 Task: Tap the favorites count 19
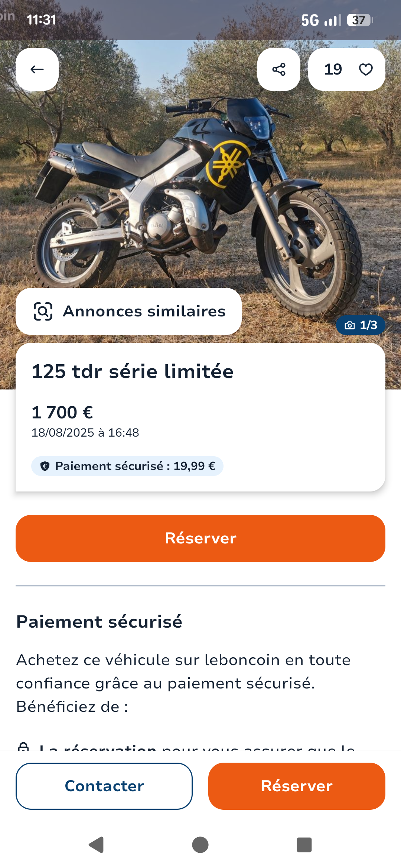click(x=333, y=69)
